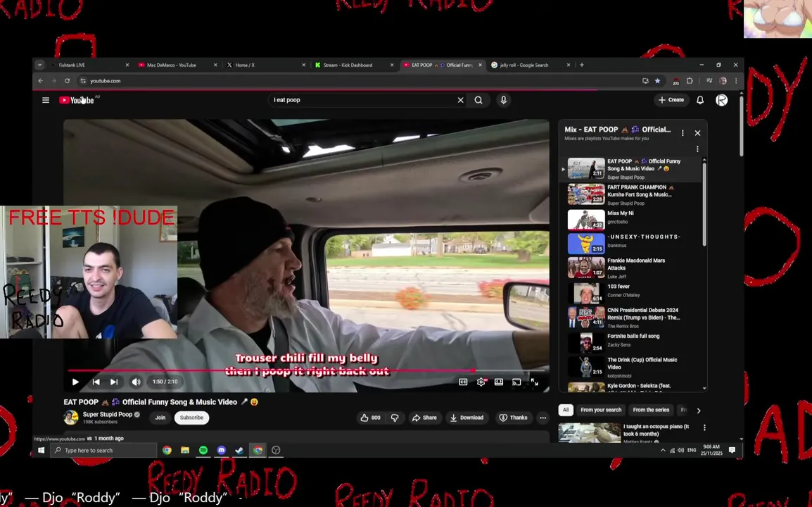The image size is (812, 507).
Task: Open Steam from the taskbar
Action: pos(239,450)
